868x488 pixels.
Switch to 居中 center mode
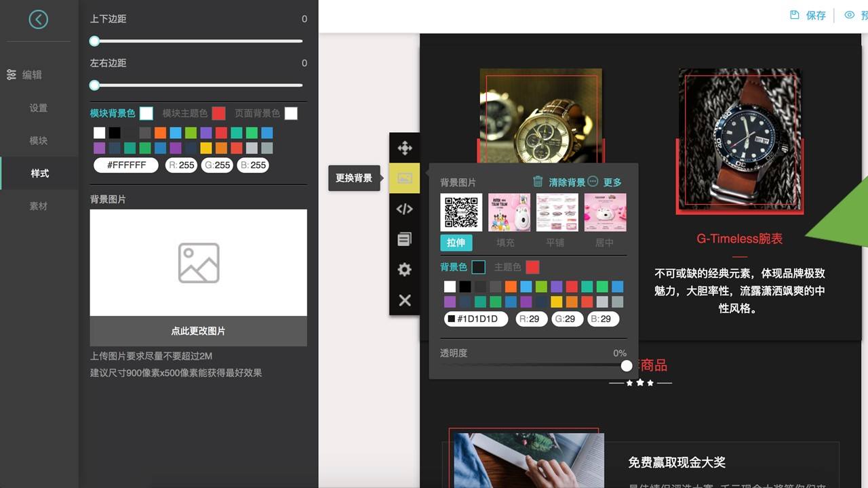604,243
